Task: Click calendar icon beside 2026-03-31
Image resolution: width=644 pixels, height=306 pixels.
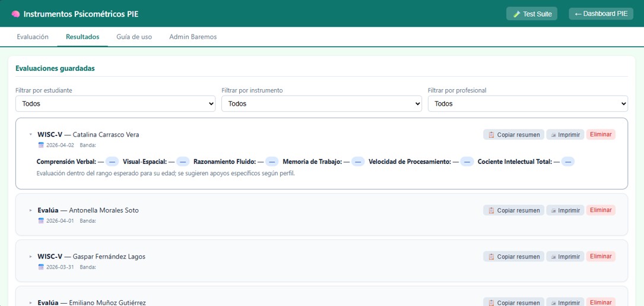Action: 41,267
